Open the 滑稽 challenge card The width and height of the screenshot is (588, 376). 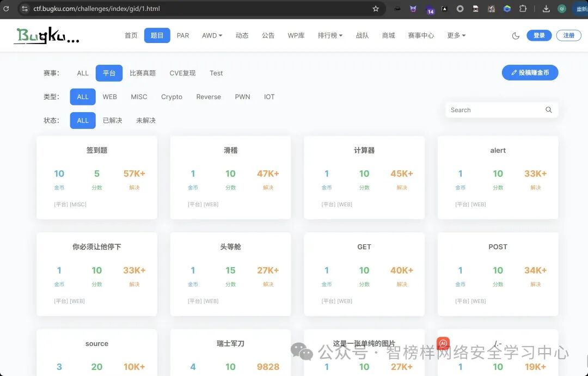pyautogui.click(x=231, y=177)
